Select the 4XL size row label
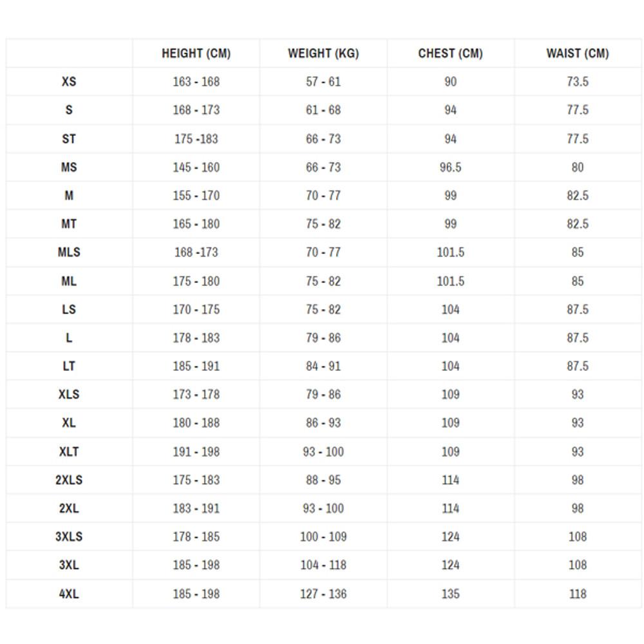Screen dimensions: 644x644 tap(69, 594)
